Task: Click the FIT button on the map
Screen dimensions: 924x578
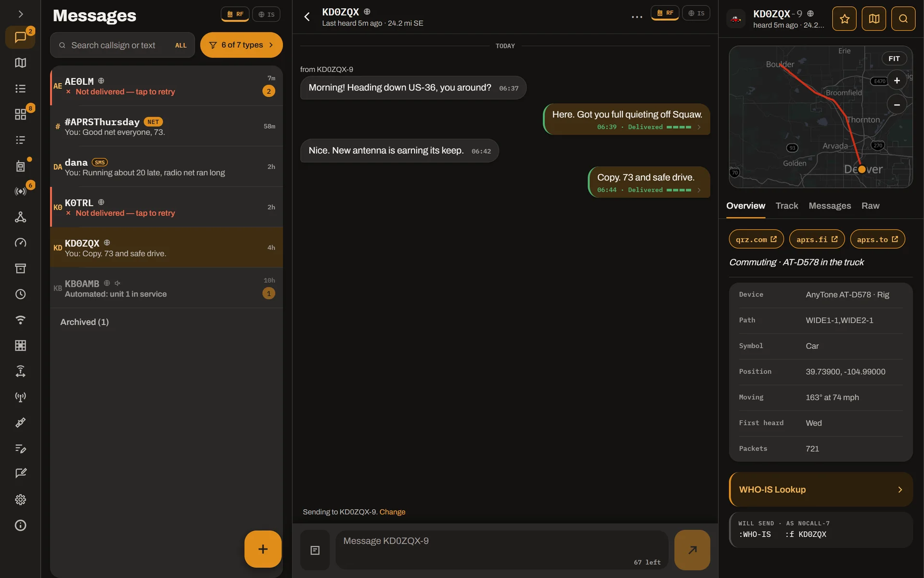Action: click(894, 59)
